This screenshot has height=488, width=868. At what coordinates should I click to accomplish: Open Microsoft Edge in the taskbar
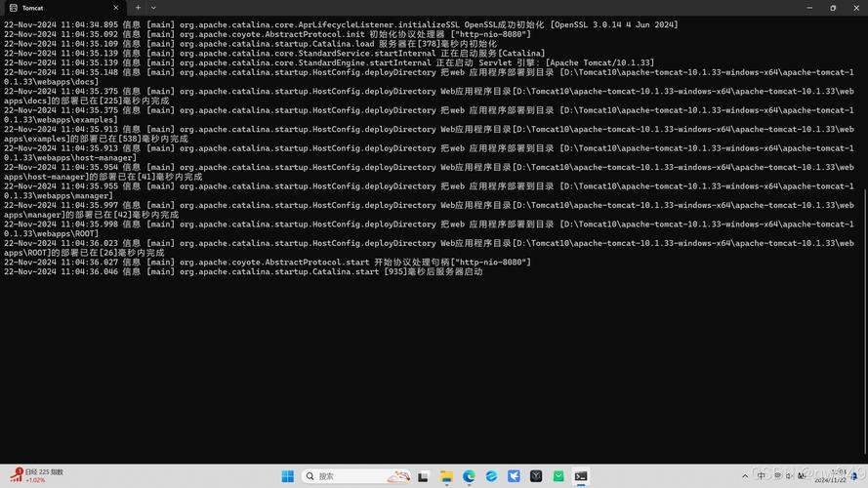(x=469, y=476)
